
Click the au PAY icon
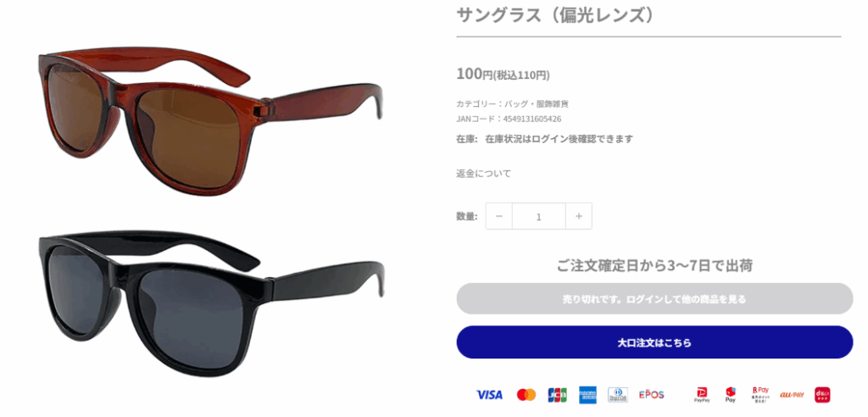coord(792,395)
